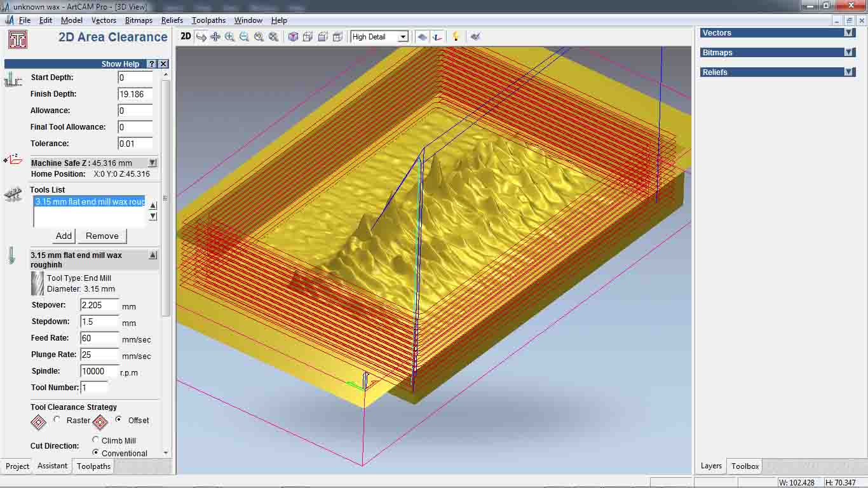Click the Show Help link
Image resolution: width=868 pixels, height=488 pixels.
(x=120, y=64)
